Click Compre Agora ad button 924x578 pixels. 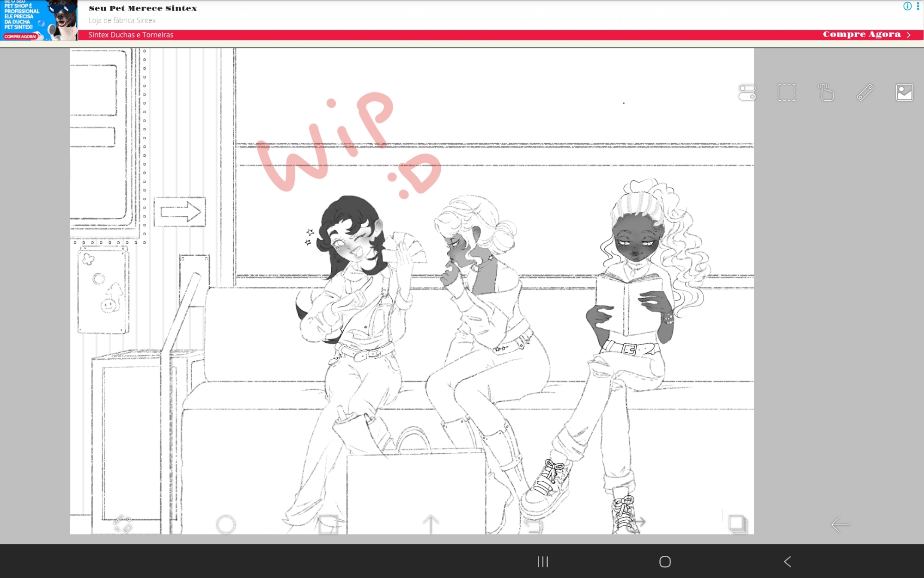[x=866, y=35]
